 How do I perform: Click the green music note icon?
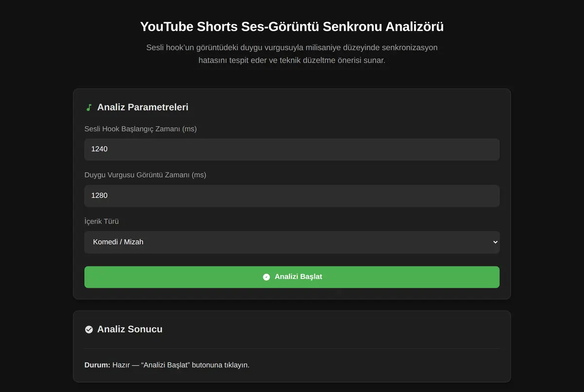pyautogui.click(x=89, y=107)
